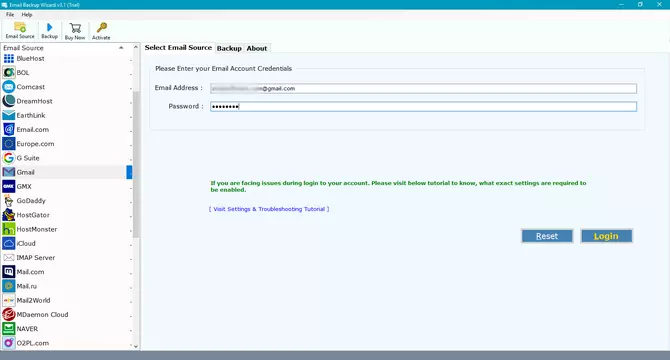Select the HostMonster icon

[x=9, y=229]
